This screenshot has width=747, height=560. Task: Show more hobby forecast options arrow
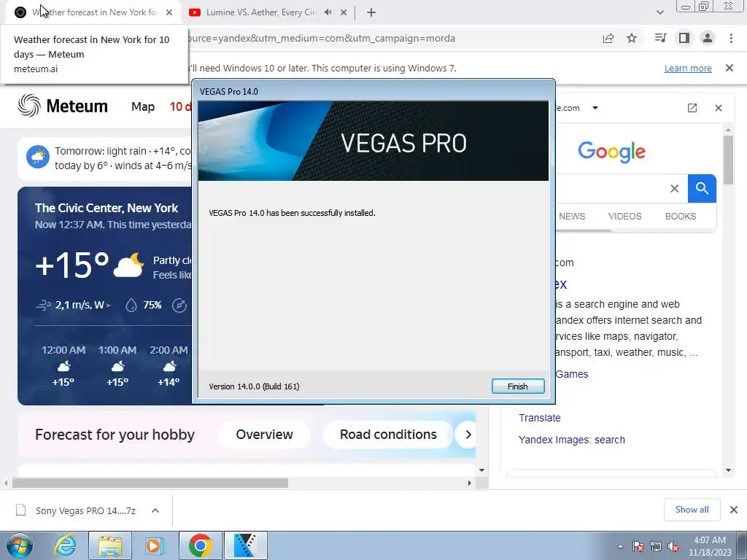(x=468, y=435)
